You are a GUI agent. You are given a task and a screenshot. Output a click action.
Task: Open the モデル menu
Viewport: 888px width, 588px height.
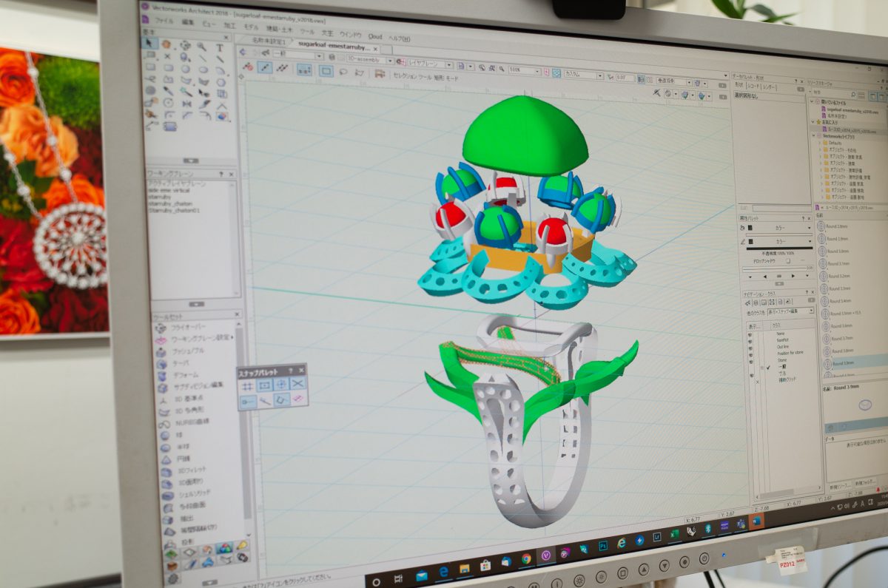pyautogui.click(x=251, y=27)
